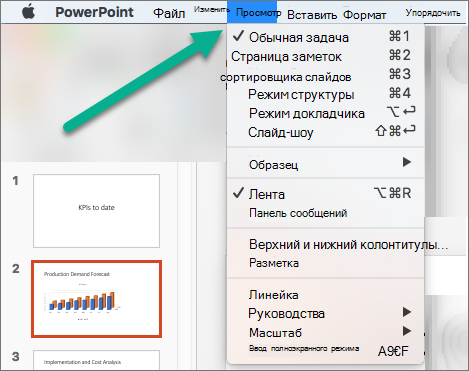
Task: Close the open Просмотр menu
Action: pos(252,12)
